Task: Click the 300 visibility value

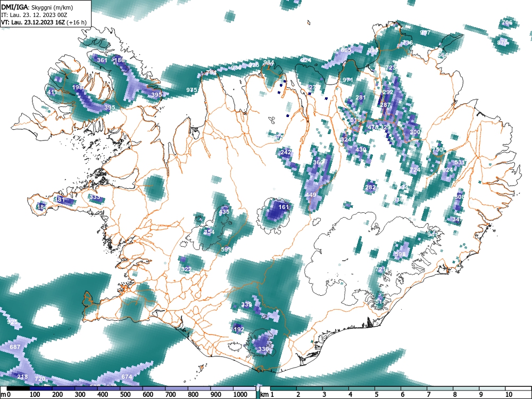Action: point(415,132)
